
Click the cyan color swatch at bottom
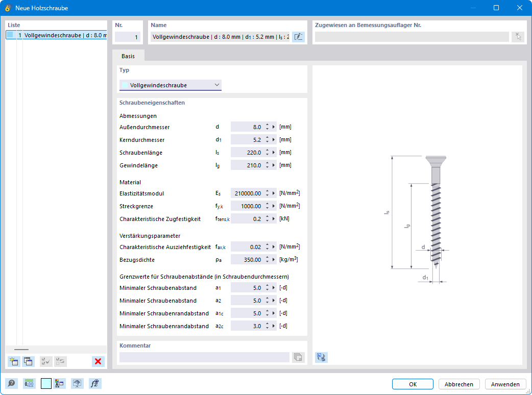[46, 383]
